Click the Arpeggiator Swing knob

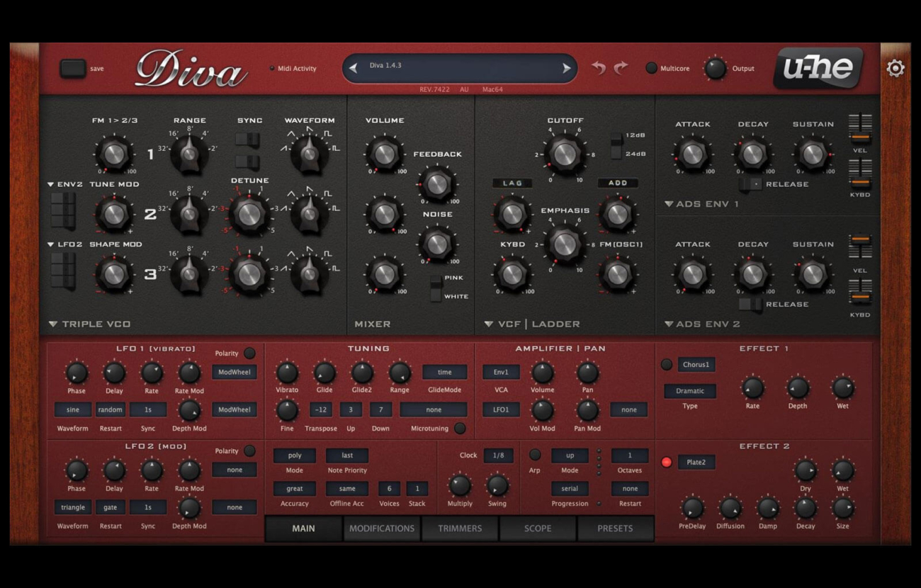point(497,485)
